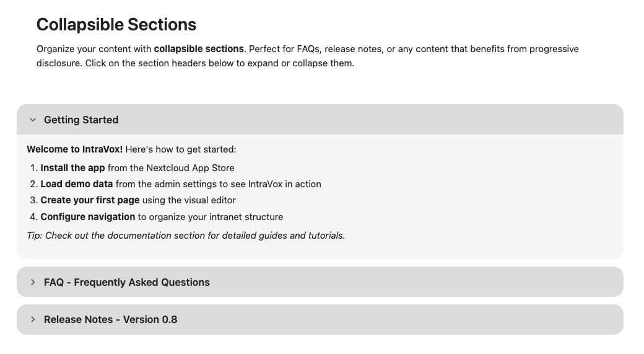Select the "Create your first page" step

[90, 200]
